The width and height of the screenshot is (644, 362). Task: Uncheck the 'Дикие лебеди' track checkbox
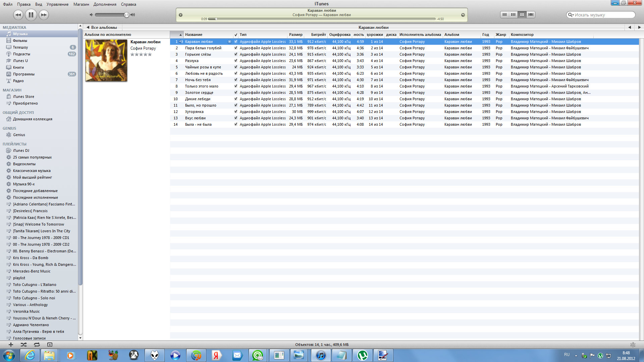[x=236, y=99]
